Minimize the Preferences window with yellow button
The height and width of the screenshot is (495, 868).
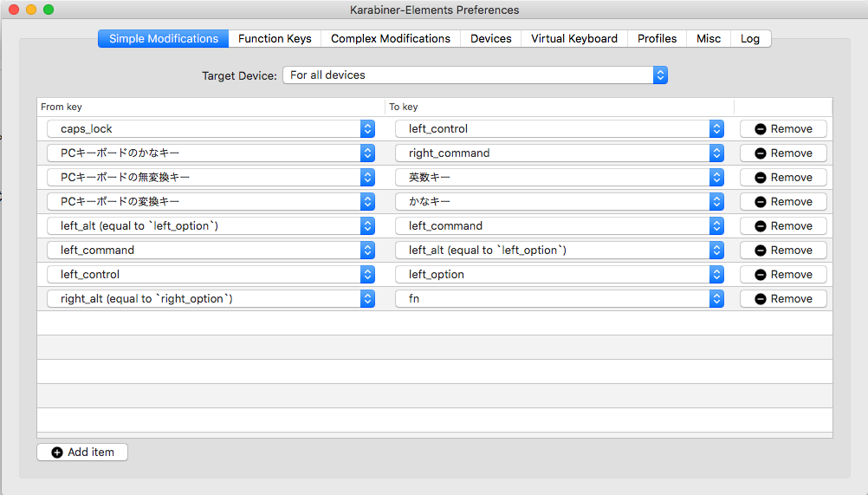31,10
